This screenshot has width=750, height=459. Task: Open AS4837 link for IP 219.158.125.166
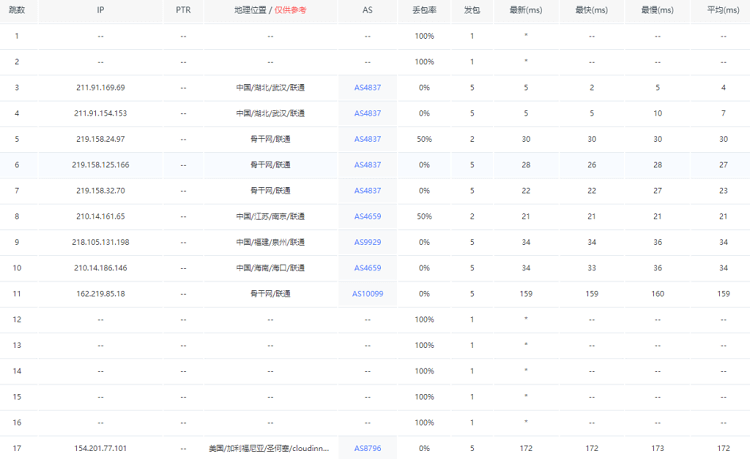[367, 165]
